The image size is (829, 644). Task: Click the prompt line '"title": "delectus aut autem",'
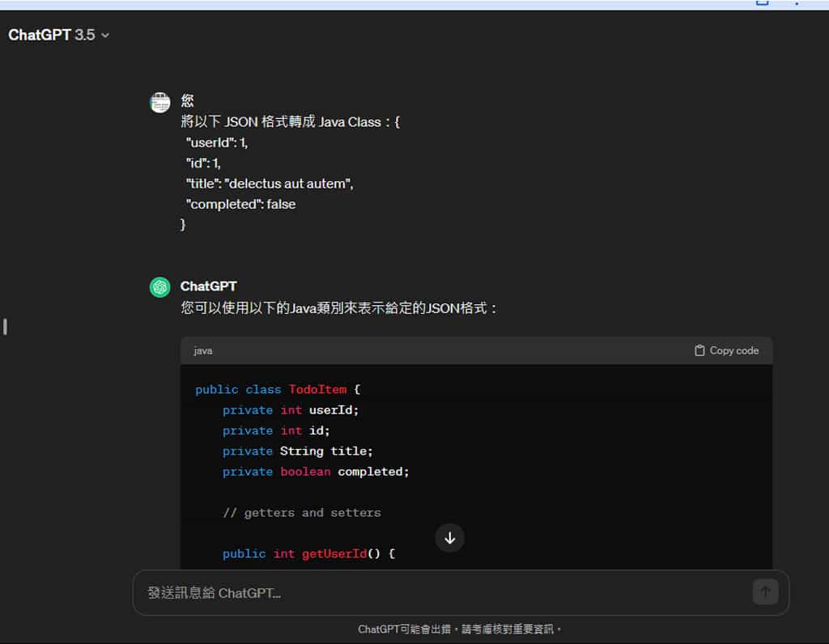tap(270, 184)
